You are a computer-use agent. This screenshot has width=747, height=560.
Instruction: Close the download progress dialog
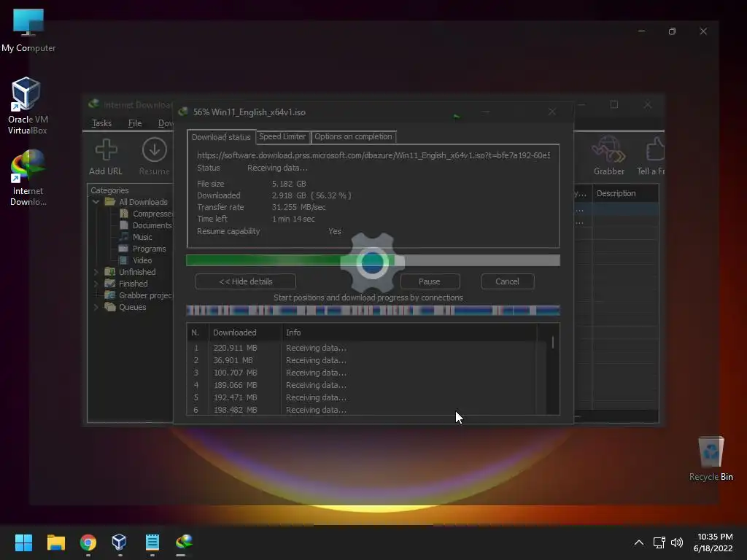click(551, 112)
